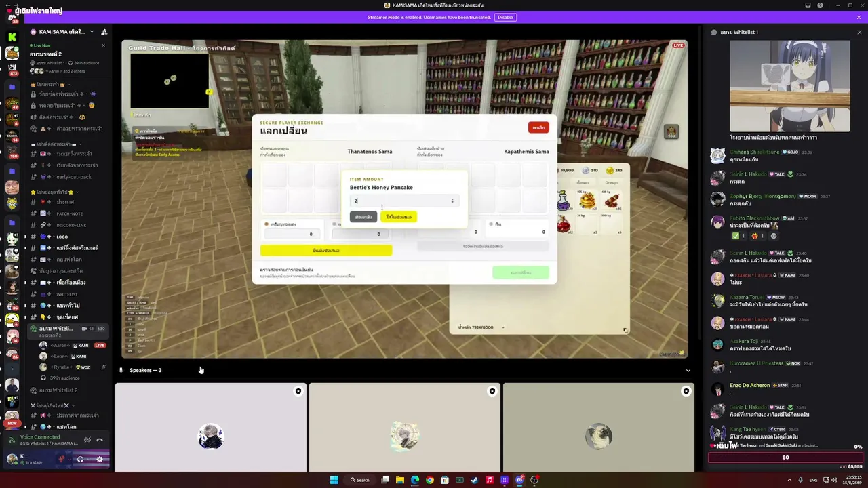Screen dimensions: 868x488
Task: Click the taskbar Search box
Action: point(360,480)
